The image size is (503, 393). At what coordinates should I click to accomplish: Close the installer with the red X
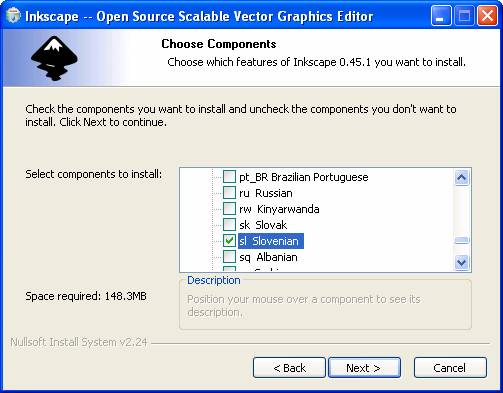click(x=487, y=16)
